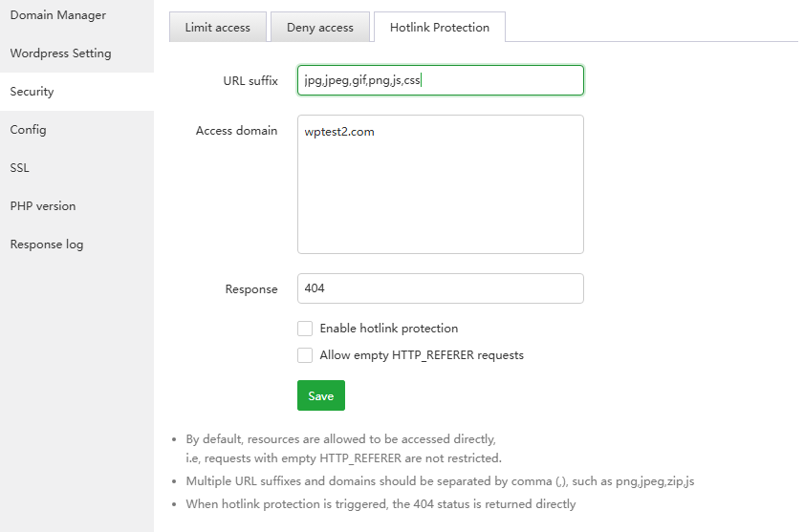Click the Access domain label

click(x=236, y=131)
